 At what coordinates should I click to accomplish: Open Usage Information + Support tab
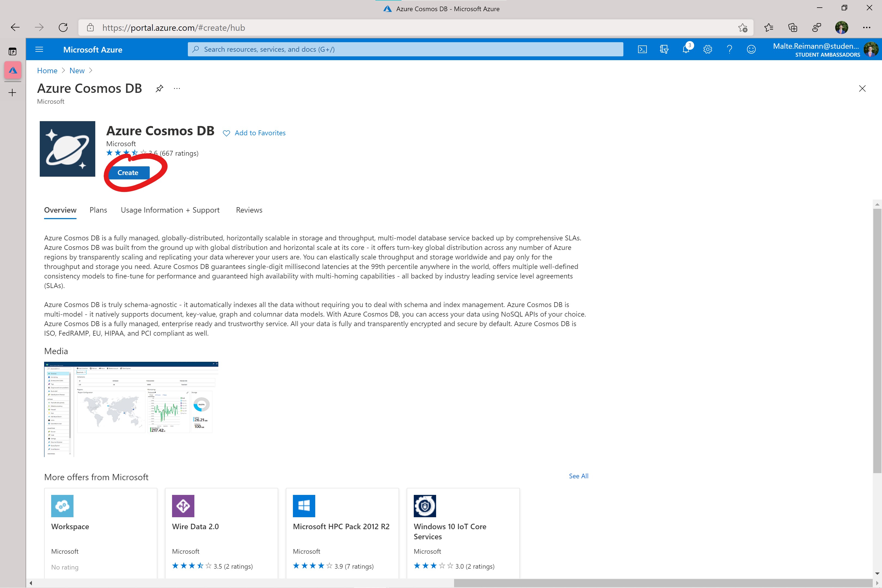click(x=170, y=210)
